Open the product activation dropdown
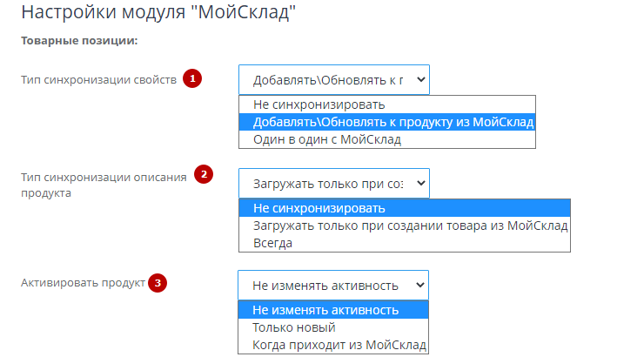This screenshot has width=644, height=357. click(x=333, y=285)
